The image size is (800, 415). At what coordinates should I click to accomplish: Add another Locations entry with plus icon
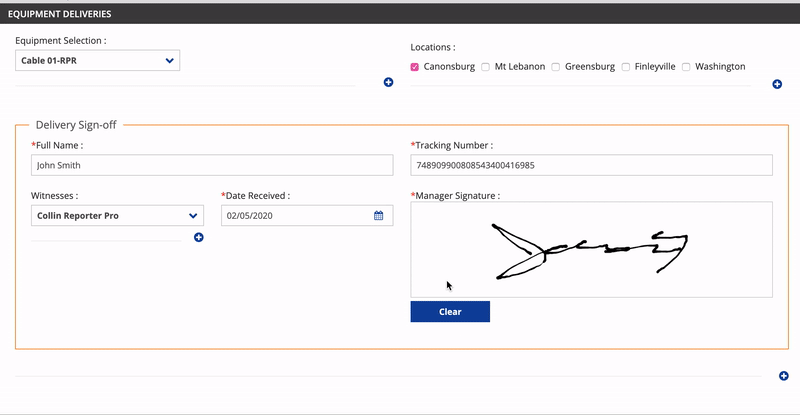(x=777, y=84)
